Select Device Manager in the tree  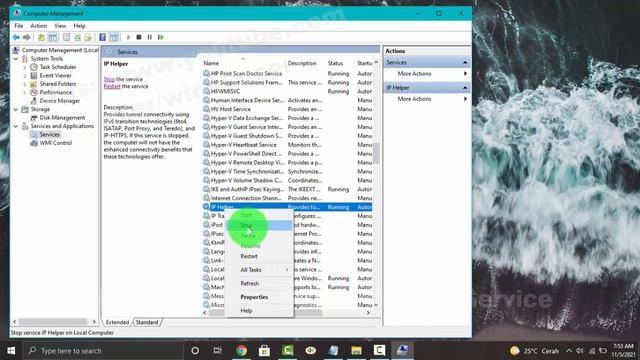tap(60, 101)
